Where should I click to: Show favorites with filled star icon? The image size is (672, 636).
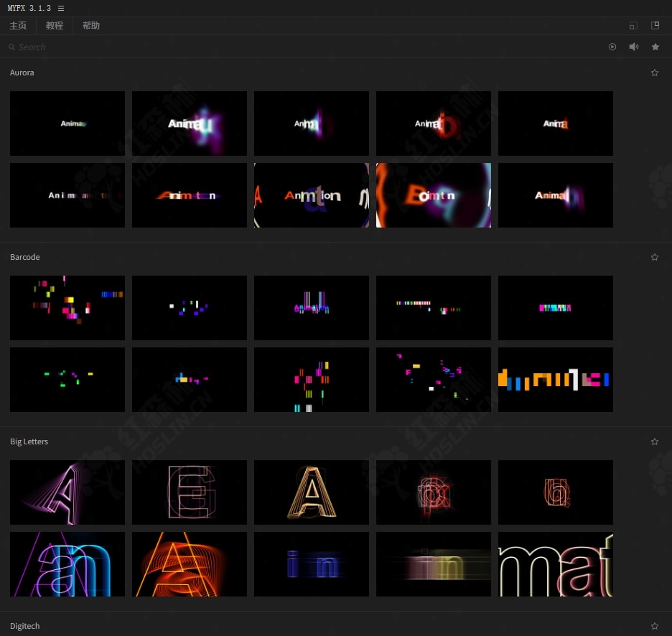[655, 47]
